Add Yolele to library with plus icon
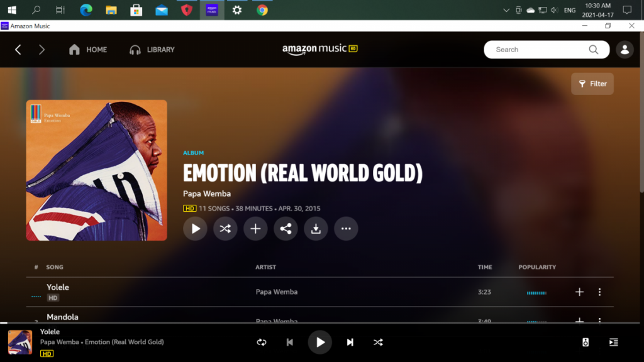The height and width of the screenshot is (362, 644). (579, 292)
